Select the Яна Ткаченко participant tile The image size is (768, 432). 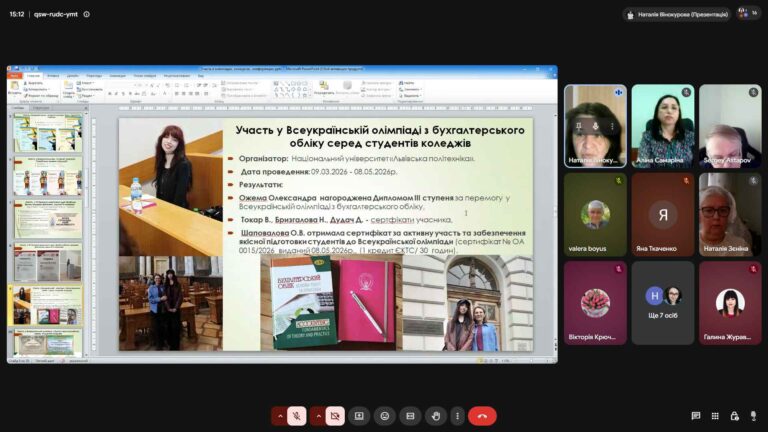coord(663,215)
